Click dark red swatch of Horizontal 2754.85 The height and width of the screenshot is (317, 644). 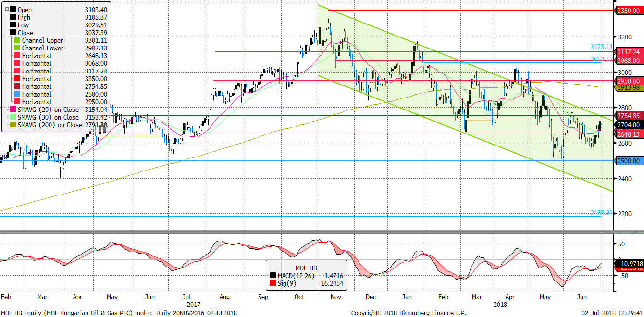pyautogui.click(x=17, y=86)
